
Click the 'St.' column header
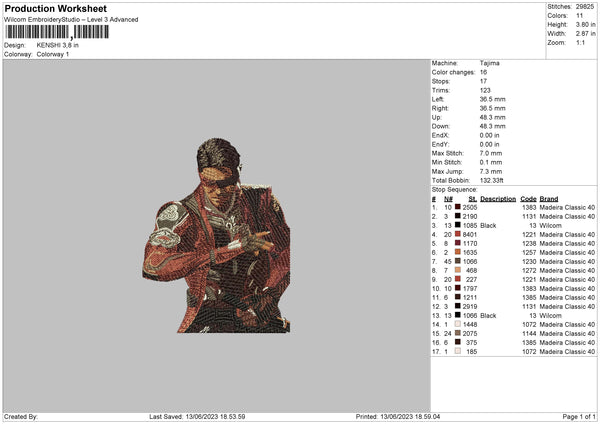(473, 199)
